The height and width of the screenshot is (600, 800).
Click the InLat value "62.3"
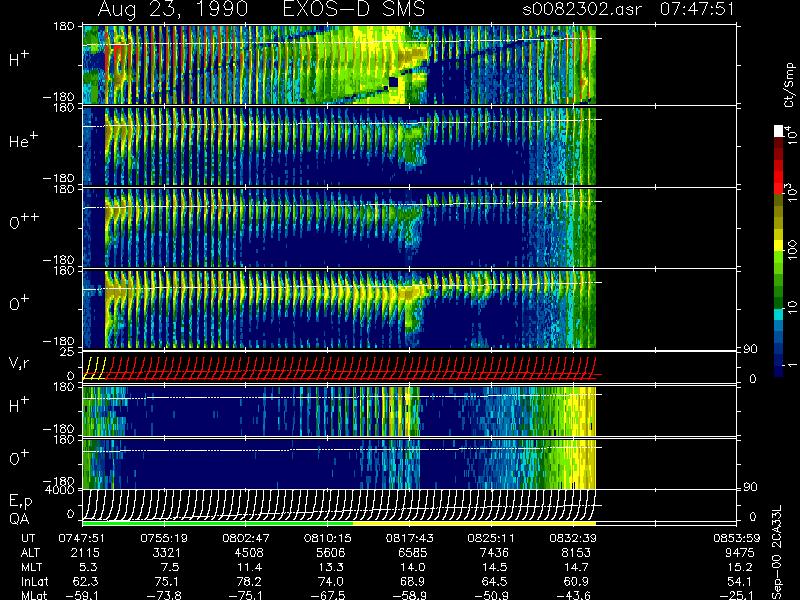(x=86, y=581)
